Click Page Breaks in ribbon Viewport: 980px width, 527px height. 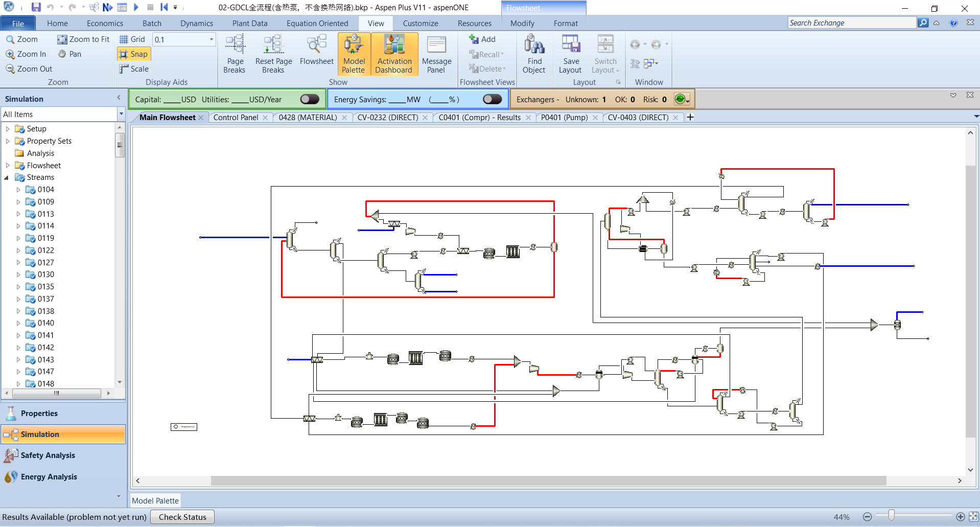click(235, 54)
